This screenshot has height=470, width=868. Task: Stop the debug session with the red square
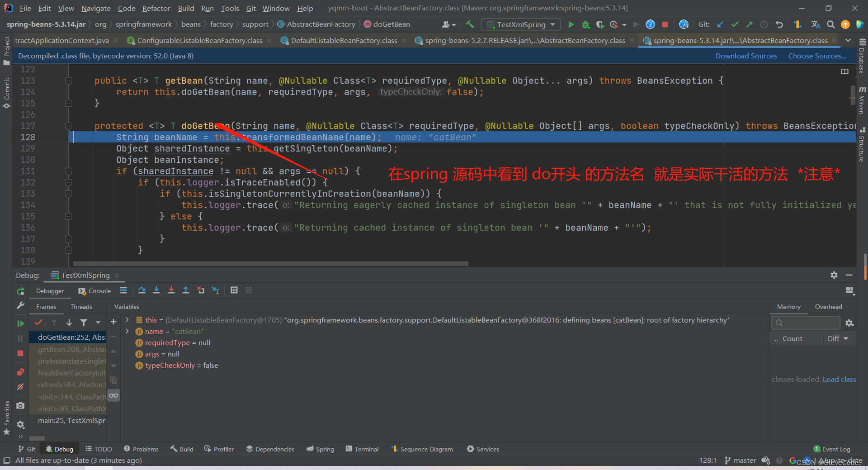[20, 353]
